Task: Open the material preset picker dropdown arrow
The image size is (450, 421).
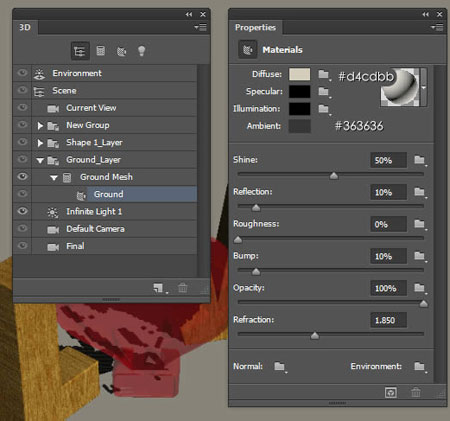Action: 424,87
